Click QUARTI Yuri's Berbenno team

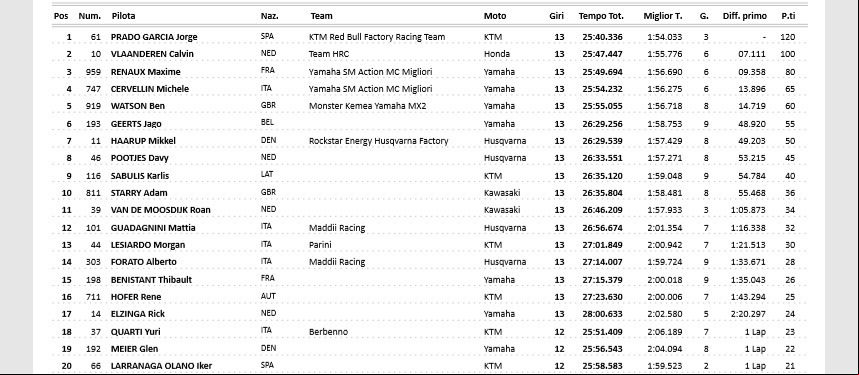(x=328, y=332)
